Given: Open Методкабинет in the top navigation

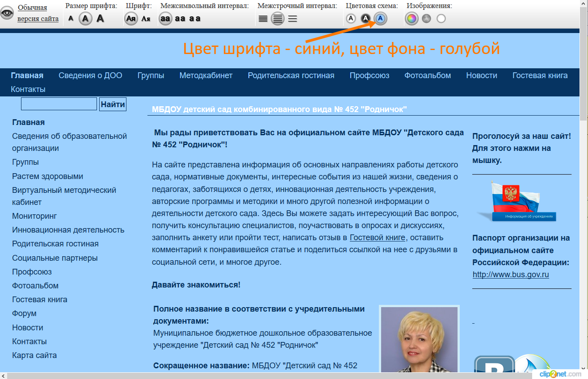Looking at the screenshot, I should point(206,75).
